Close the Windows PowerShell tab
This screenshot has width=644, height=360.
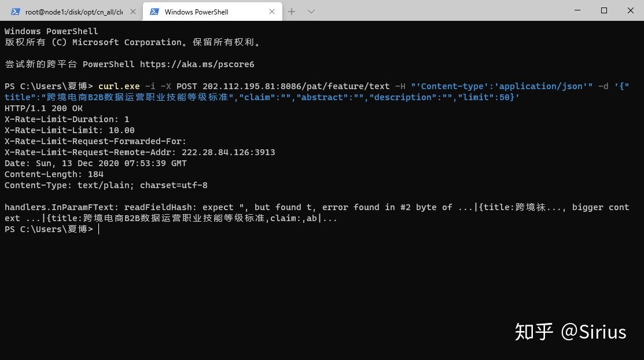[272, 12]
